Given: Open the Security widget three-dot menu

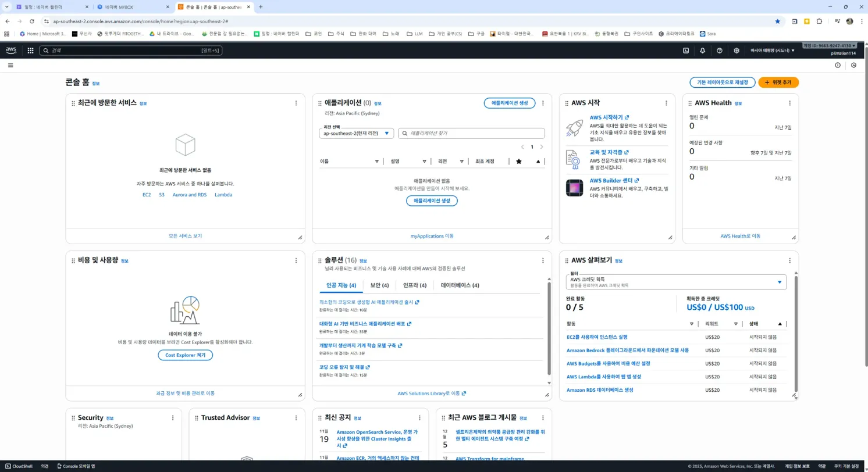Looking at the screenshot, I should (x=173, y=417).
